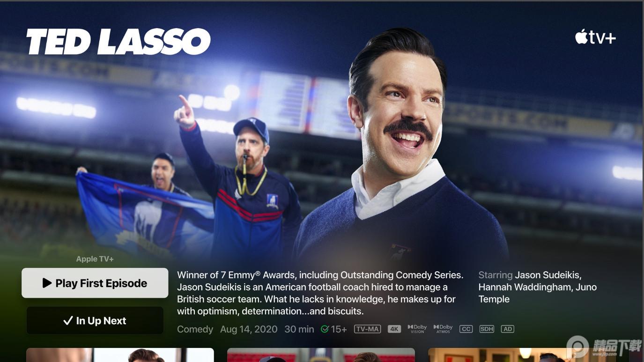Open the Ted Lasso title logo
The width and height of the screenshot is (644, 362).
point(118,42)
